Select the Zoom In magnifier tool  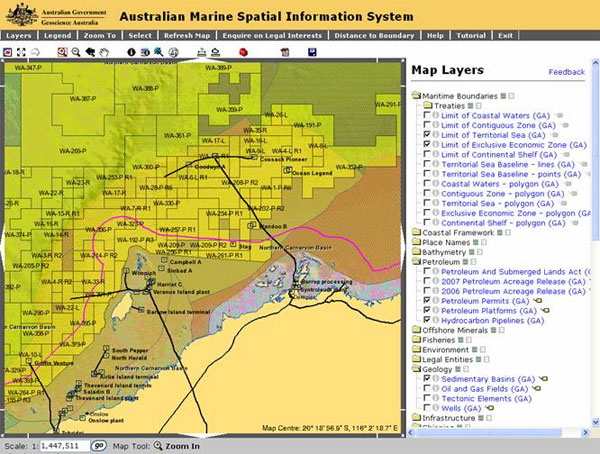62,52
